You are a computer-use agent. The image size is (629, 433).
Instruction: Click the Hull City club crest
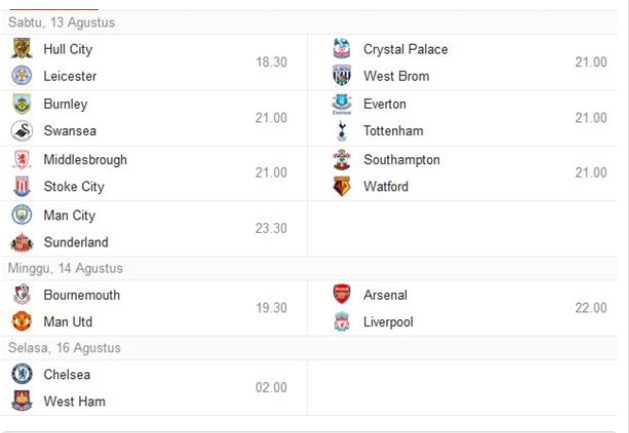coord(22,49)
